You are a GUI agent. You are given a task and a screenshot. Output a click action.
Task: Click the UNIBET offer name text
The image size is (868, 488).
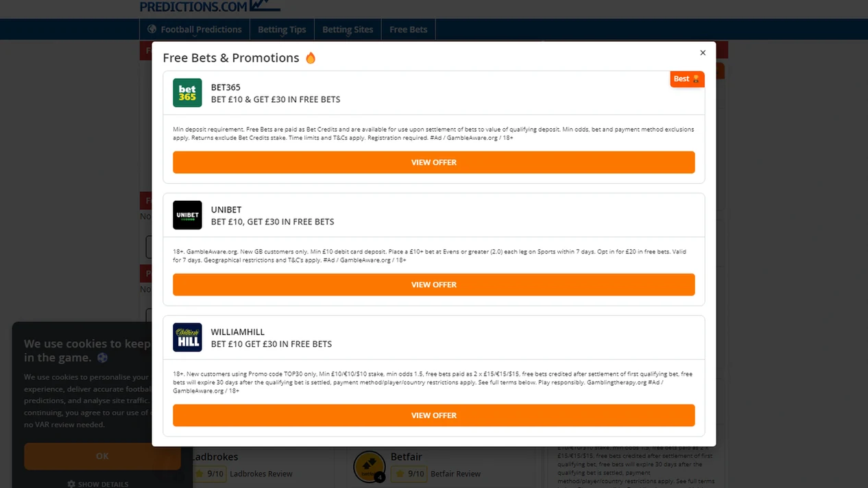[x=226, y=210]
